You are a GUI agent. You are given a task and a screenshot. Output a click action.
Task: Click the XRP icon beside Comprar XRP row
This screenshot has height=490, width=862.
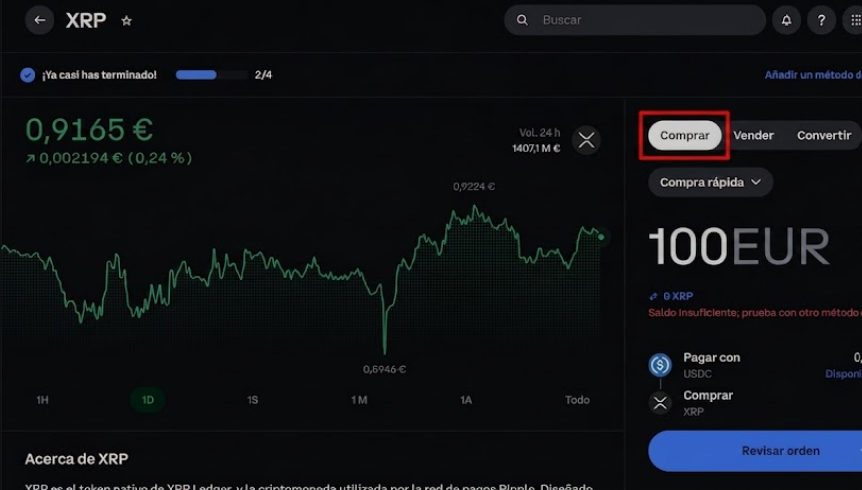[x=660, y=403]
